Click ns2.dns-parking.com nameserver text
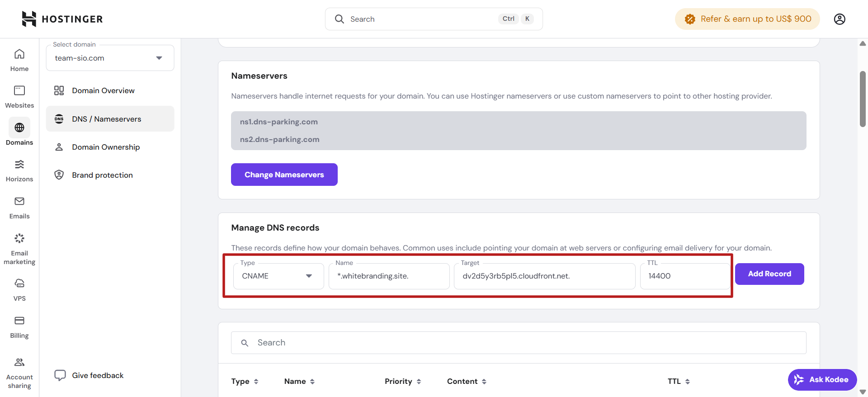Viewport: 868px width, 397px height. tap(279, 140)
